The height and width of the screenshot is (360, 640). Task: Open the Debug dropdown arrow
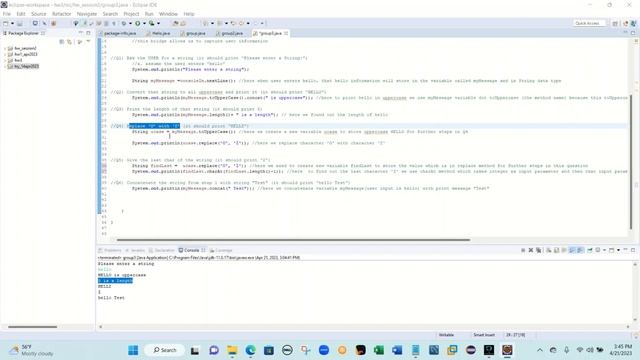(130, 24)
